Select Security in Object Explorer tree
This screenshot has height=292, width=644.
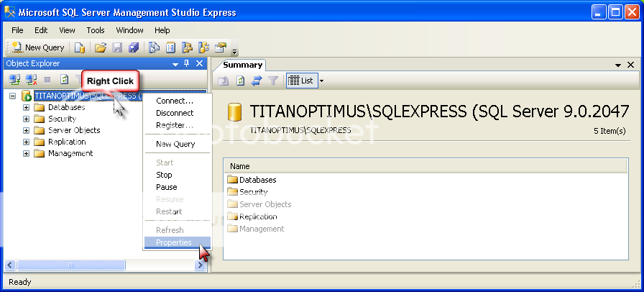(62, 119)
